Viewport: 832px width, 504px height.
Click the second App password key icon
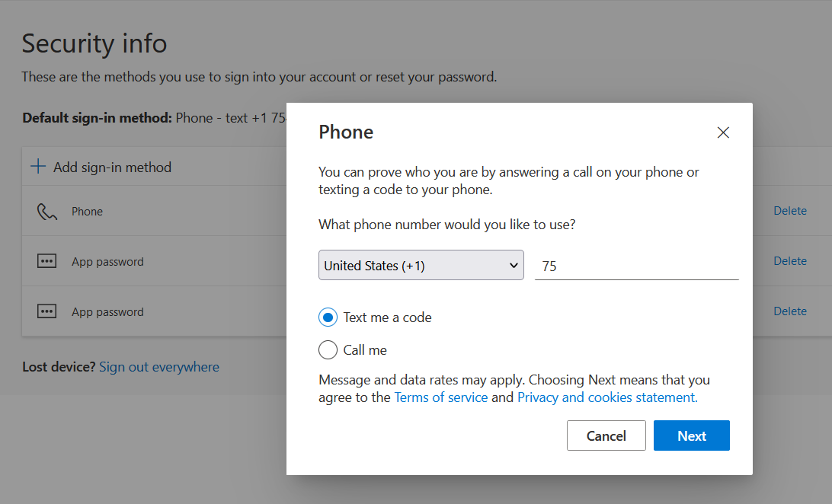tap(46, 311)
